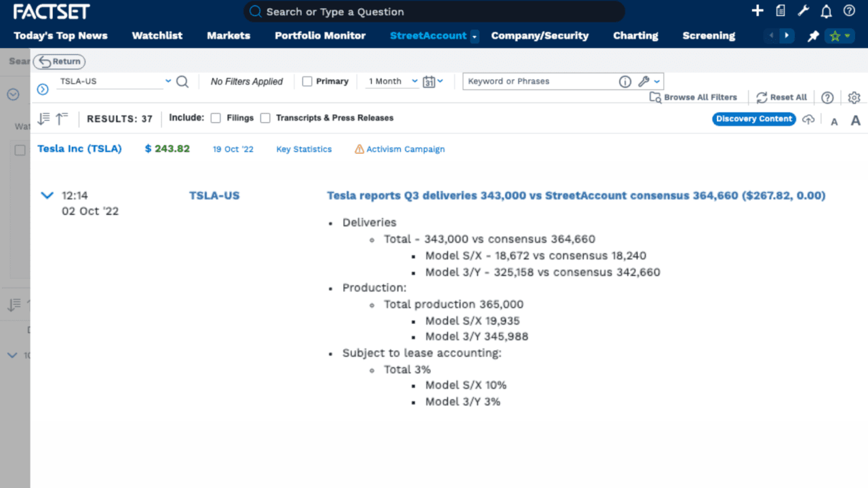Open the Portfolio Monitor tab
The image size is (868, 488).
(x=320, y=36)
